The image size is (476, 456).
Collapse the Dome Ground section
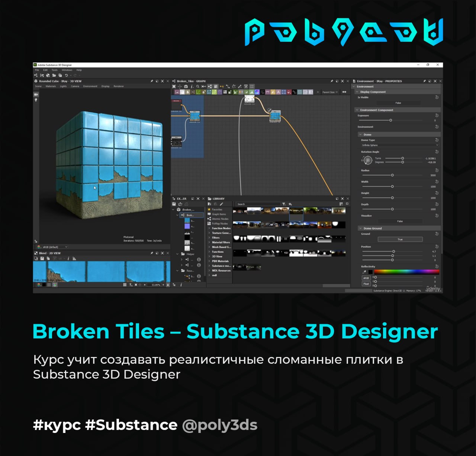pyautogui.click(x=361, y=228)
